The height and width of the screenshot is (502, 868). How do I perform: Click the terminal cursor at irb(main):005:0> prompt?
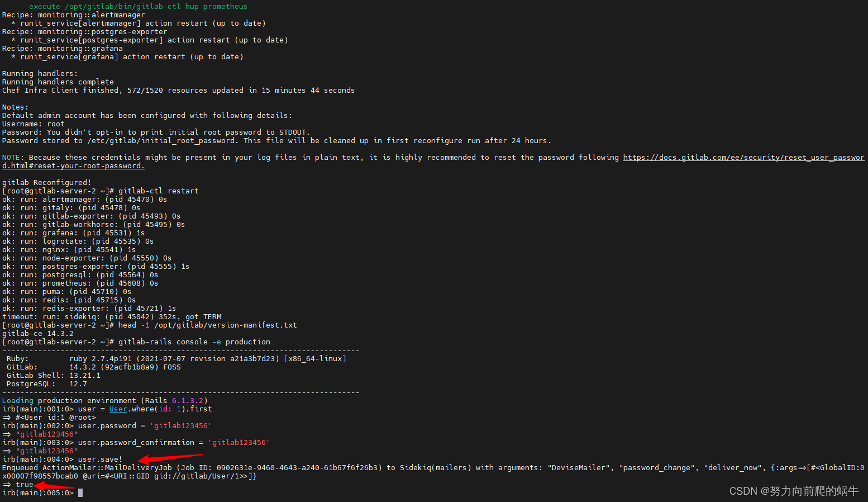tap(80, 493)
